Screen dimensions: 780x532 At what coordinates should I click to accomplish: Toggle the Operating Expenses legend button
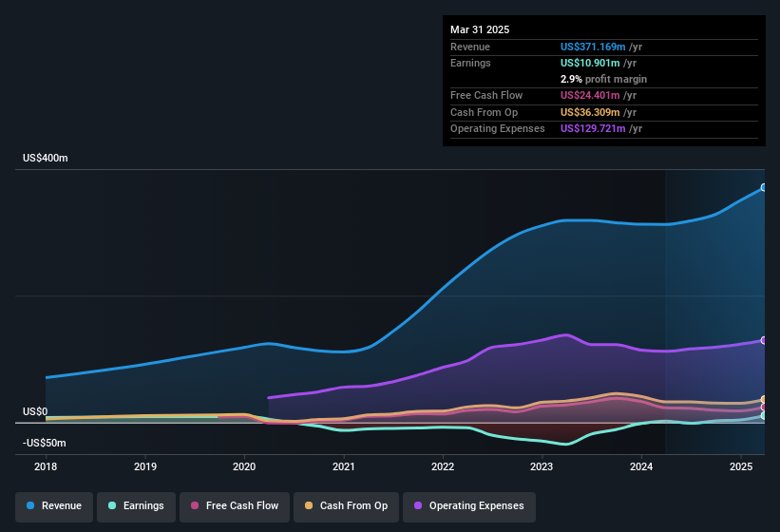469,506
